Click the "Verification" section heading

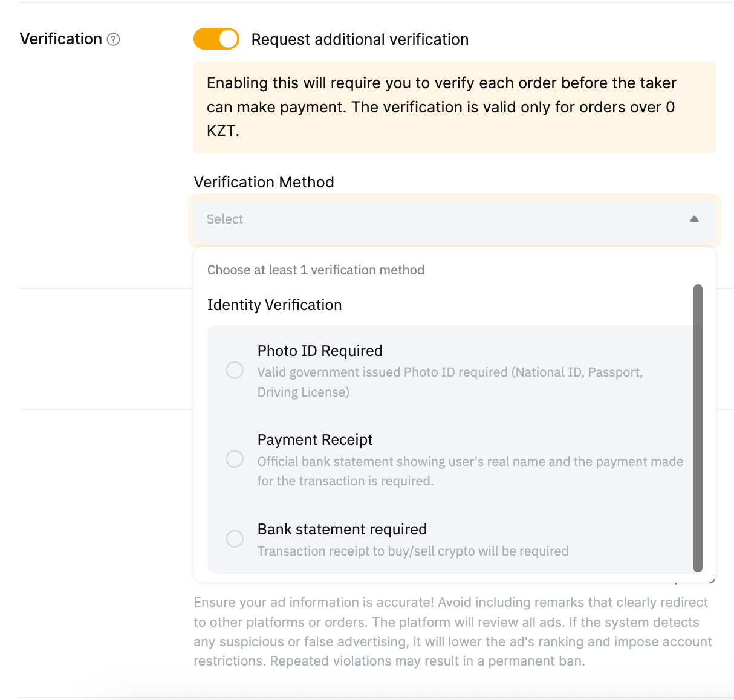pyautogui.click(x=61, y=39)
